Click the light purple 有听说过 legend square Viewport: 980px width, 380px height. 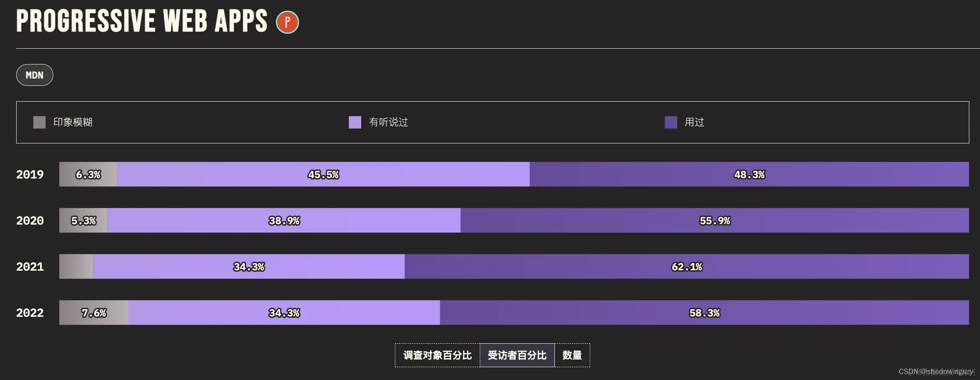coord(355,122)
